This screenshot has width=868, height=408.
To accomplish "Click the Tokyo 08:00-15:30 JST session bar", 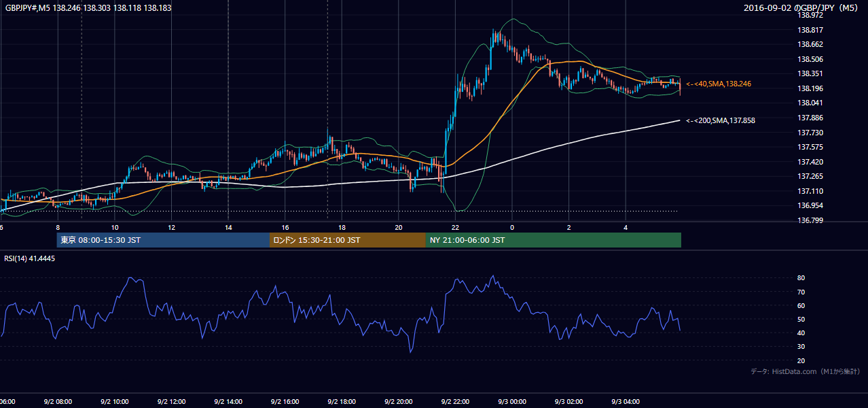I will coord(163,240).
